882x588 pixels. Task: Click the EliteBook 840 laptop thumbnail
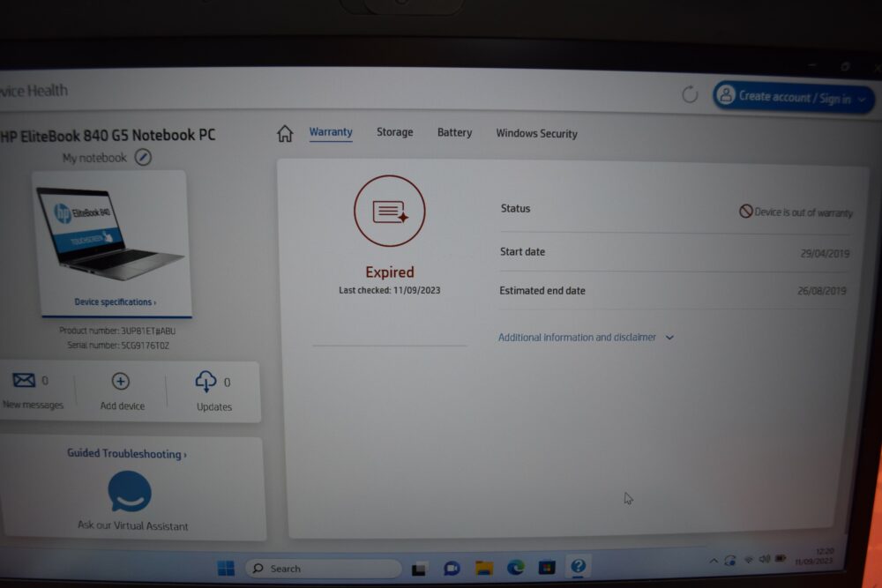coord(109,234)
